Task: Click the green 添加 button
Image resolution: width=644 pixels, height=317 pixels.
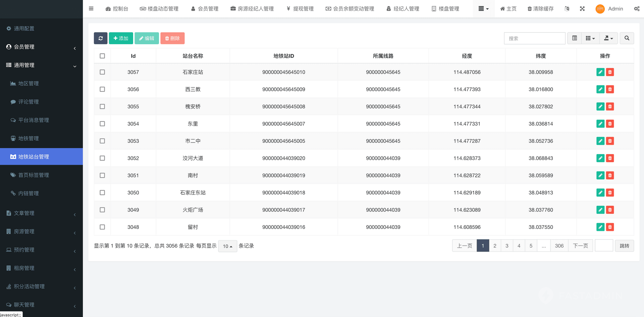Action: click(x=121, y=38)
